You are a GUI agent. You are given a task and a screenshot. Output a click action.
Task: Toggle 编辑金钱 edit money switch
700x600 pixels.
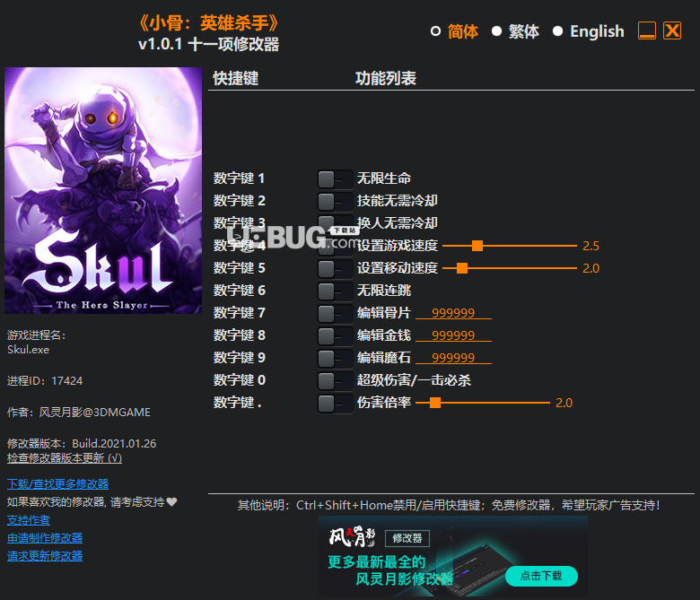[335, 336]
